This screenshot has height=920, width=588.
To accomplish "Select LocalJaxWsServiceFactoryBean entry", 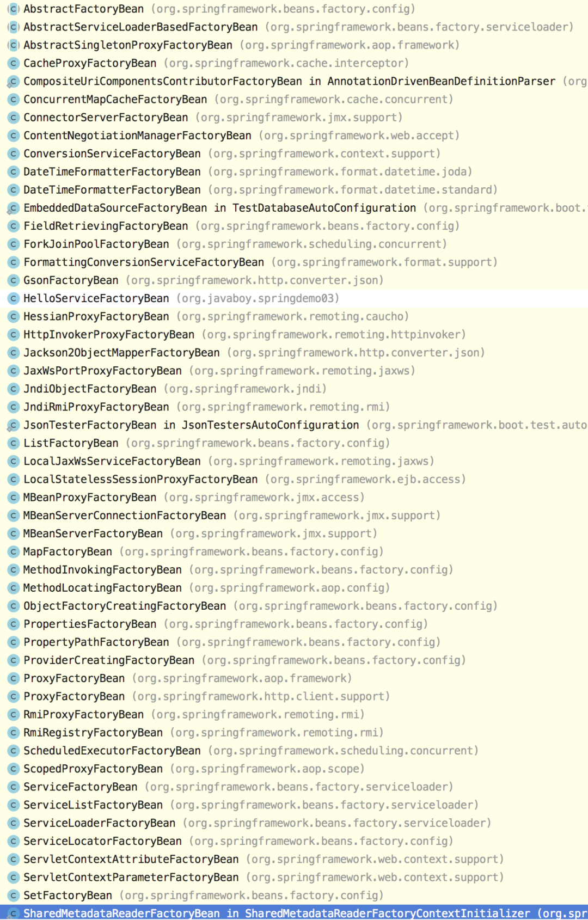I will (294, 461).
